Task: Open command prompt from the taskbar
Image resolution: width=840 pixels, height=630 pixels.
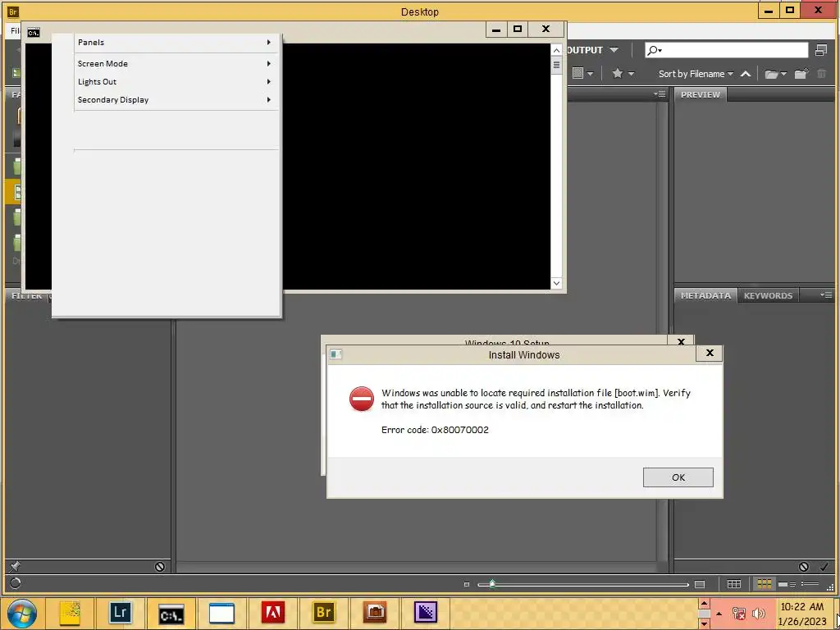Action: tap(171, 613)
